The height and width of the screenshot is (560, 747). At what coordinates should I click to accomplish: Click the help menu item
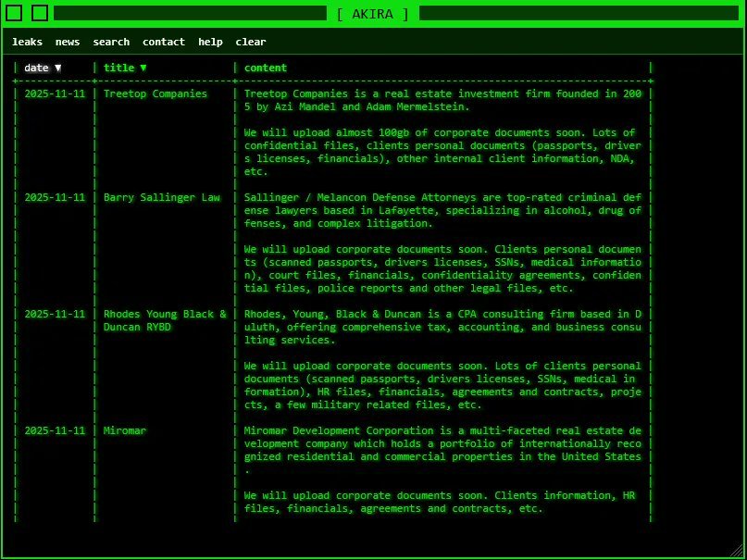coord(210,42)
